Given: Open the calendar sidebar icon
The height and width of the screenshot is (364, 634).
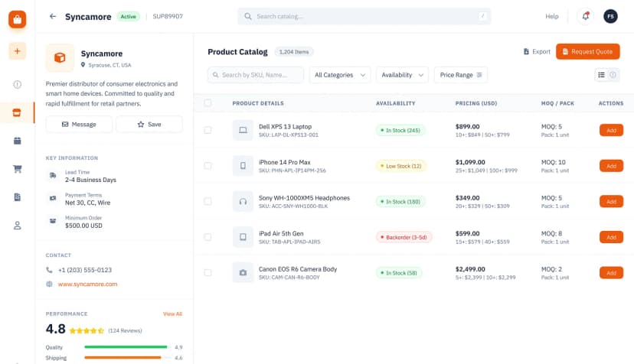Looking at the screenshot, I should [x=18, y=141].
